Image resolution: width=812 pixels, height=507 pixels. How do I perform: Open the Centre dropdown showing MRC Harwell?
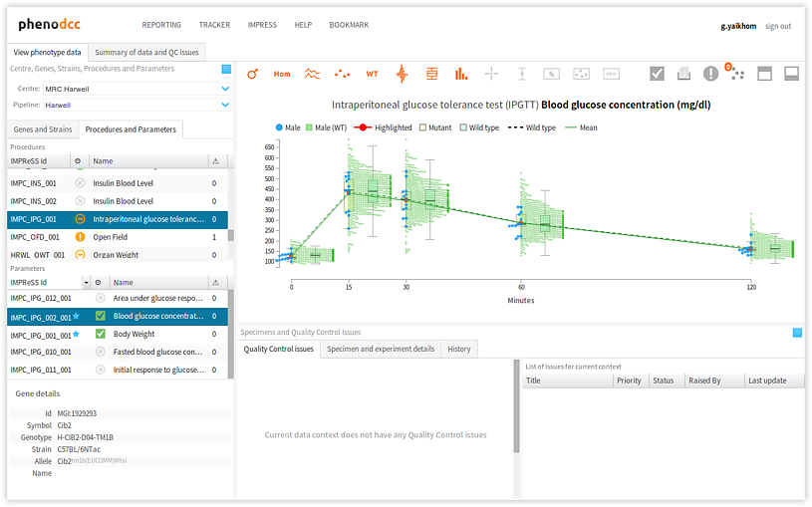click(x=224, y=89)
